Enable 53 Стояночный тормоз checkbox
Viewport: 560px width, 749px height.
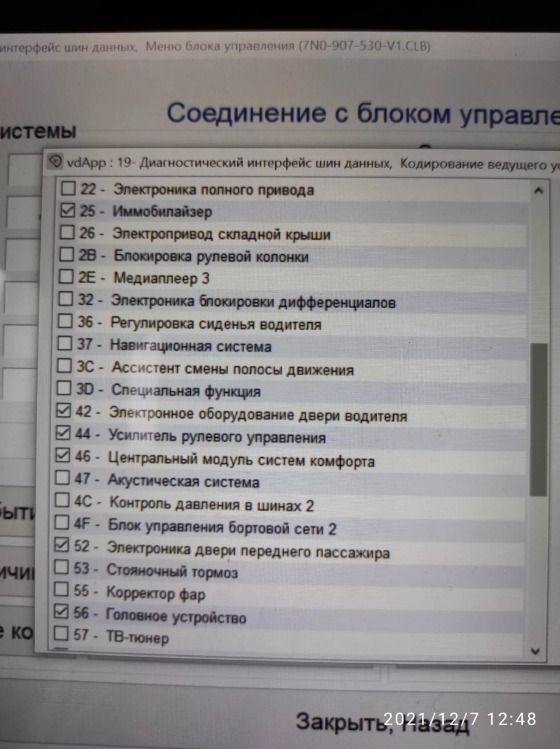point(62,567)
